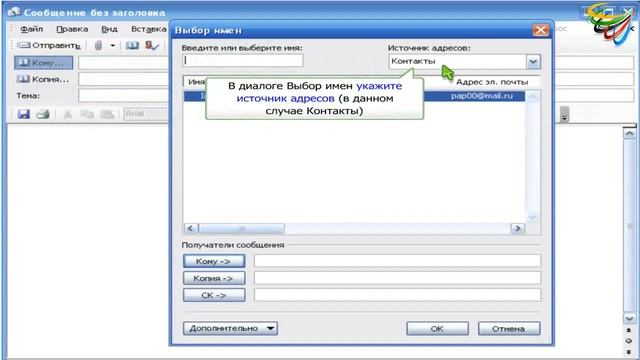Click the Arial font name box
The width and height of the screenshot is (640, 360).
click(146, 113)
